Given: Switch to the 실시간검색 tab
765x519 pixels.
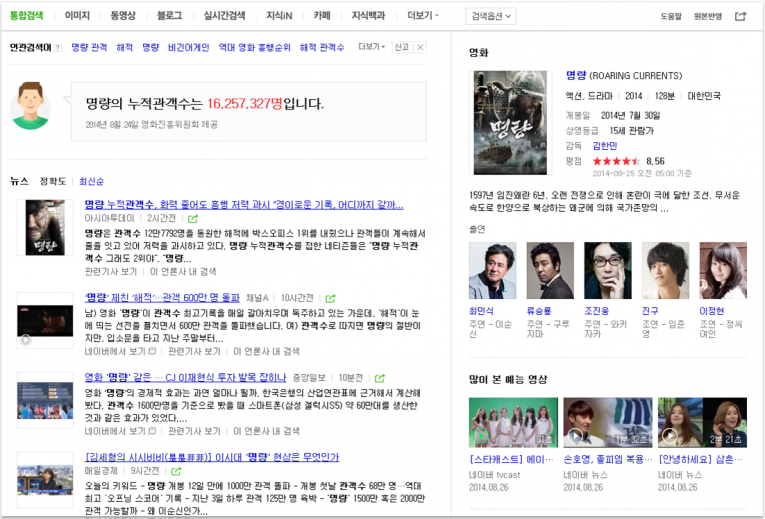Looking at the screenshot, I should point(224,16).
